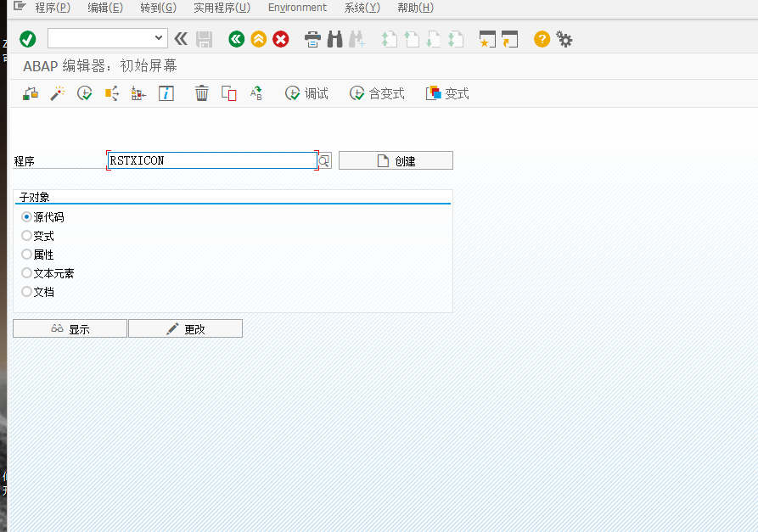758x532 pixels.
Task: Click the Delete trash can icon
Action: tap(201, 93)
